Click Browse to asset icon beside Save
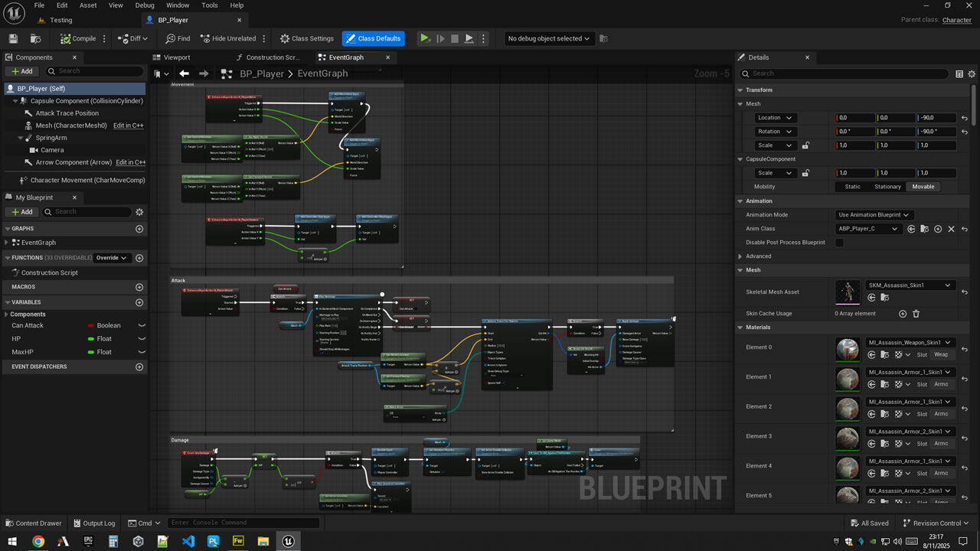 click(x=35, y=38)
